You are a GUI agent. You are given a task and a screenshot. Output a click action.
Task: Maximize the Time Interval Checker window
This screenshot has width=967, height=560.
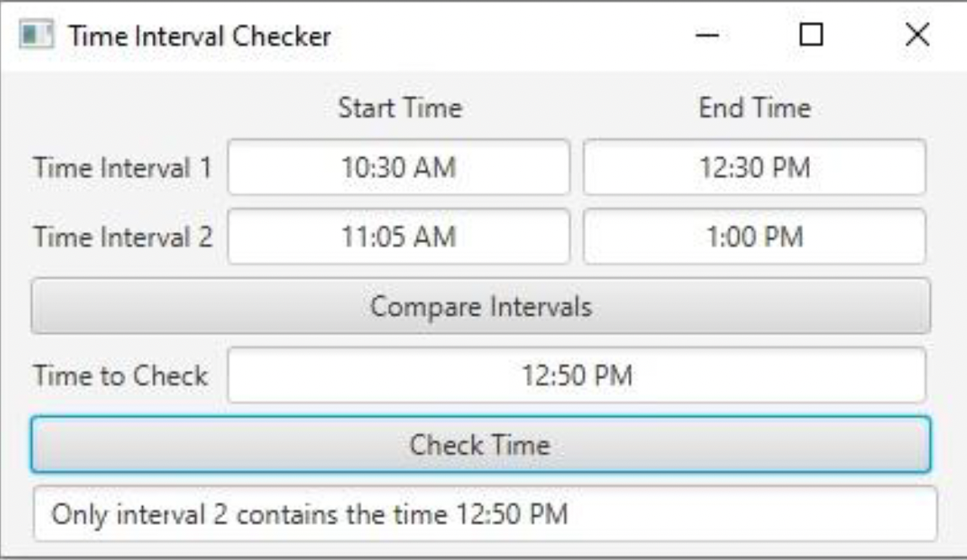point(811,36)
